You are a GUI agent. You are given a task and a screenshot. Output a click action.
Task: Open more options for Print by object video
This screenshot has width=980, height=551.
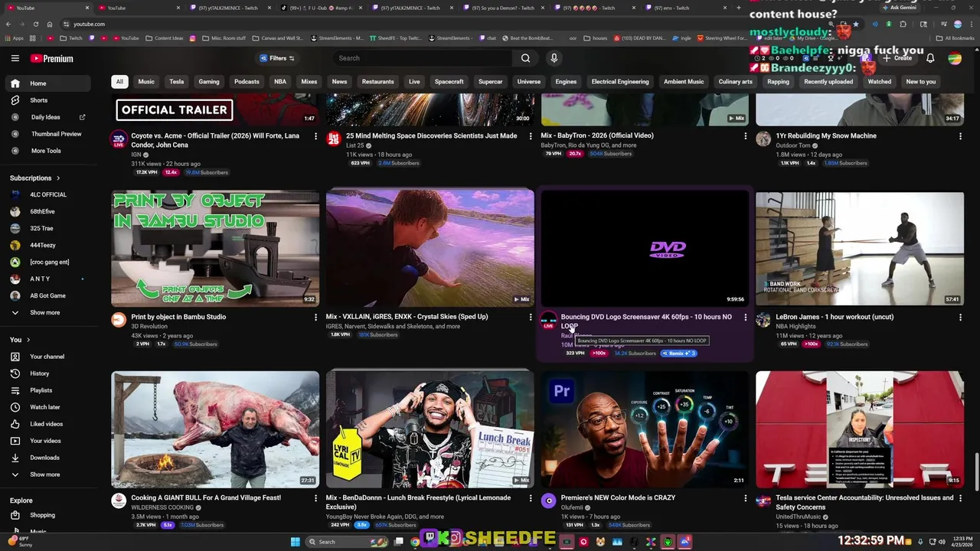point(315,317)
